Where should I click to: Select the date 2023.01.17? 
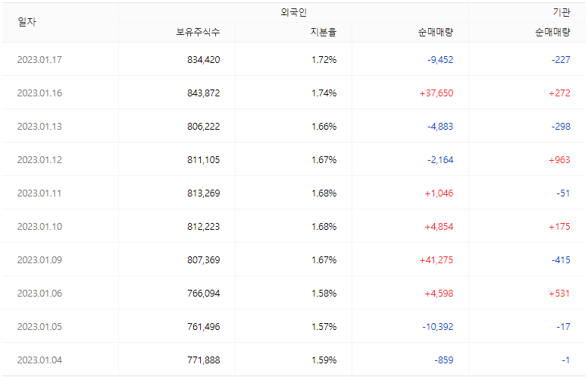(x=39, y=60)
